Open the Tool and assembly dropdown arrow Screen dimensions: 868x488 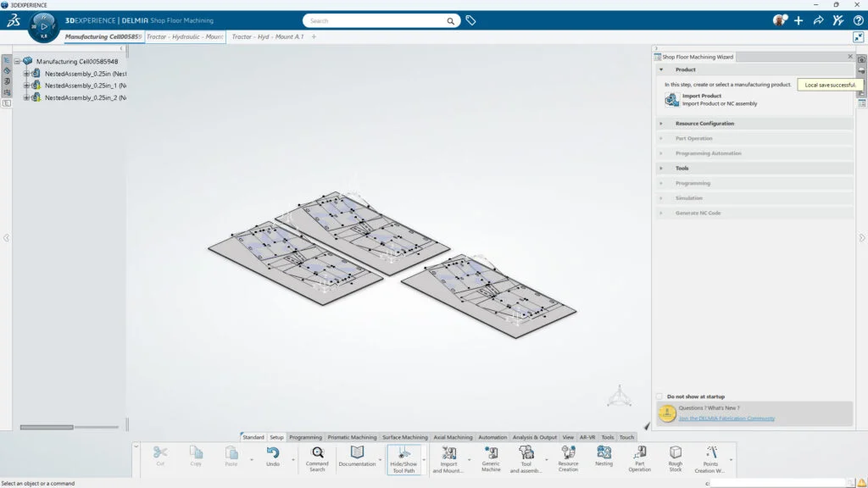[x=547, y=460]
